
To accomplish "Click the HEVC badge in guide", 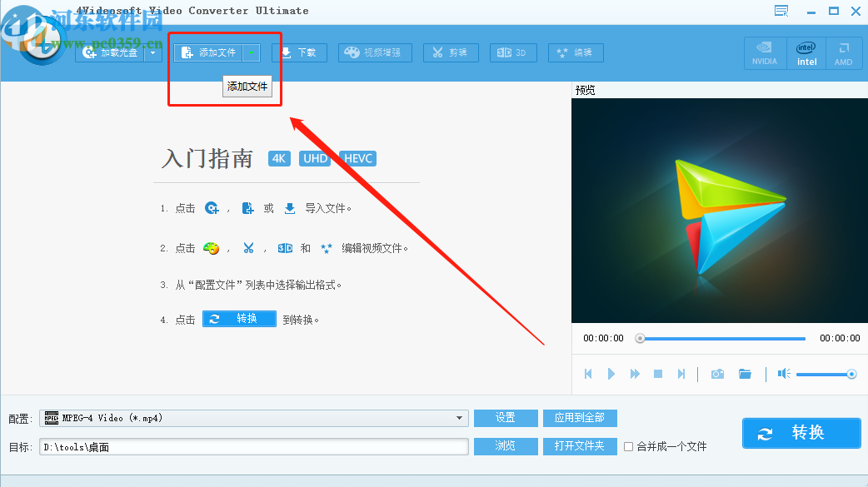I will pyautogui.click(x=357, y=158).
